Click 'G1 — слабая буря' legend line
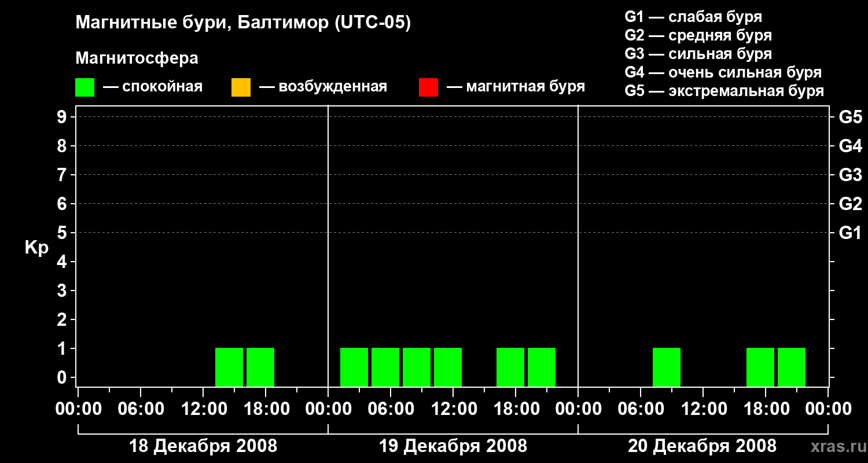The image size is (868, 463). point(693,17)
